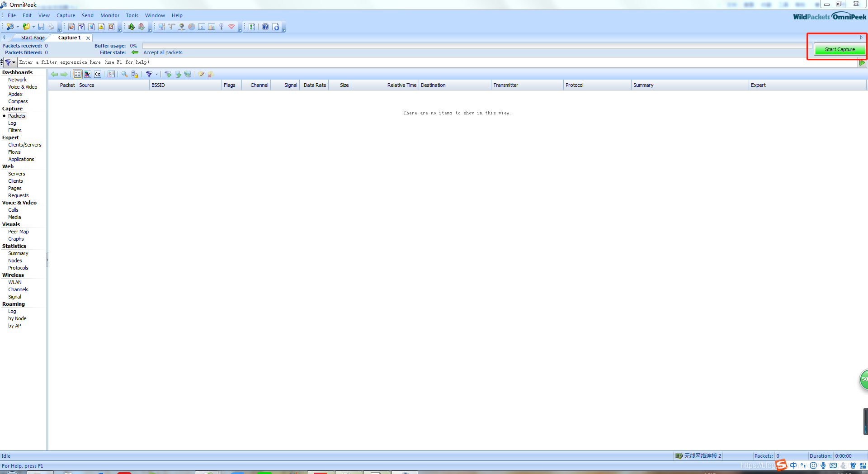Open Protocols under Statistics
This screenshot has height=474, width=868.
click(x=18, y=268)
